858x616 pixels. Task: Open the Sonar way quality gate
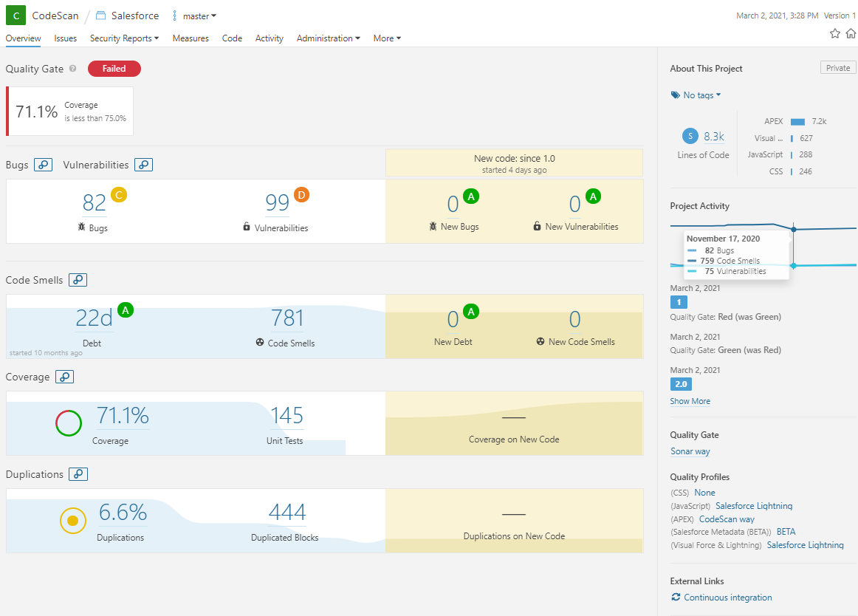(690, 451)
